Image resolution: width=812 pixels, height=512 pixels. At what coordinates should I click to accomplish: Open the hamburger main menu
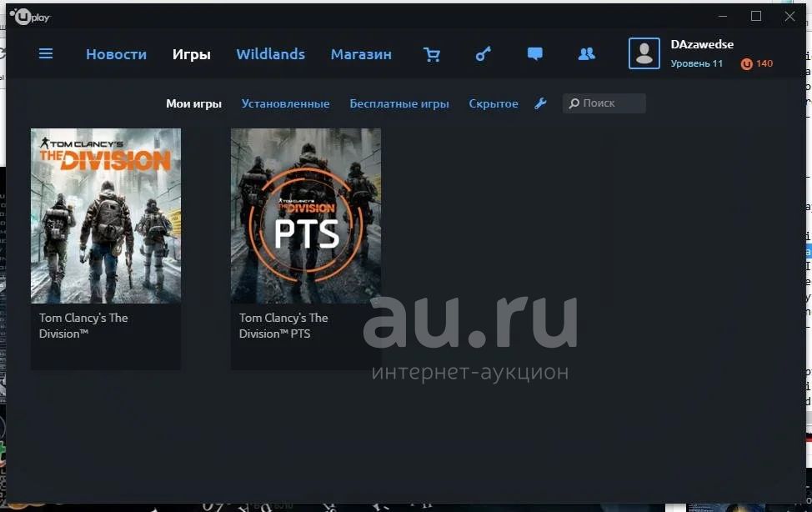[x=46, y=54]
